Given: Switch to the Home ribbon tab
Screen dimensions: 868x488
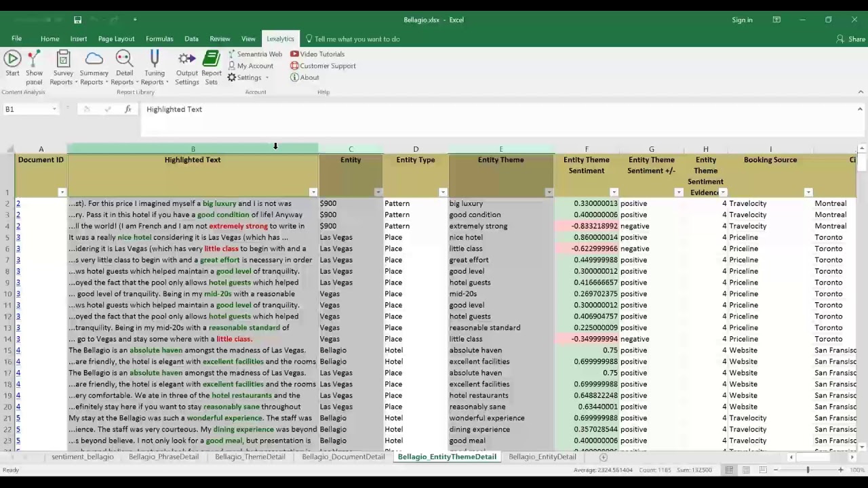Looking at the screenshot, I should coord(50,39).
